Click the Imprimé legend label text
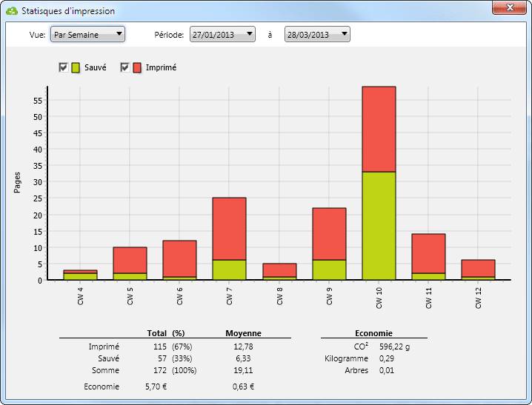The height and width of the screenshot is (405, 532). (161, 67)
